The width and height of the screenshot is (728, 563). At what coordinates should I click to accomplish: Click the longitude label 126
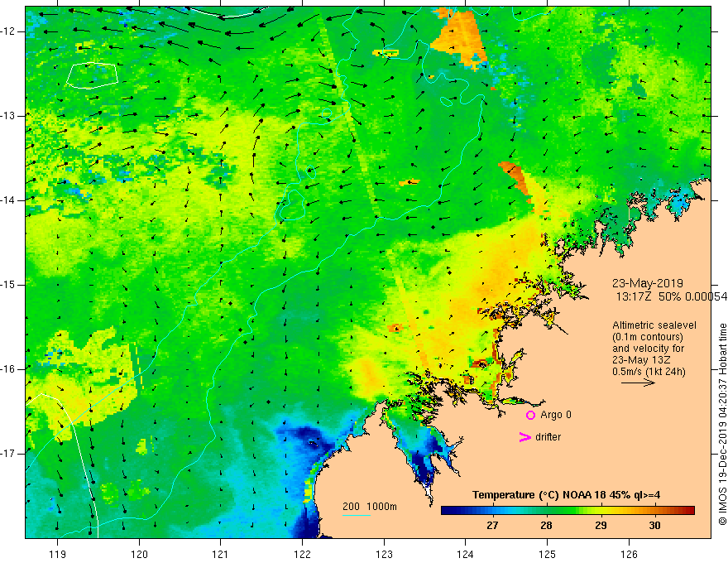629,554
